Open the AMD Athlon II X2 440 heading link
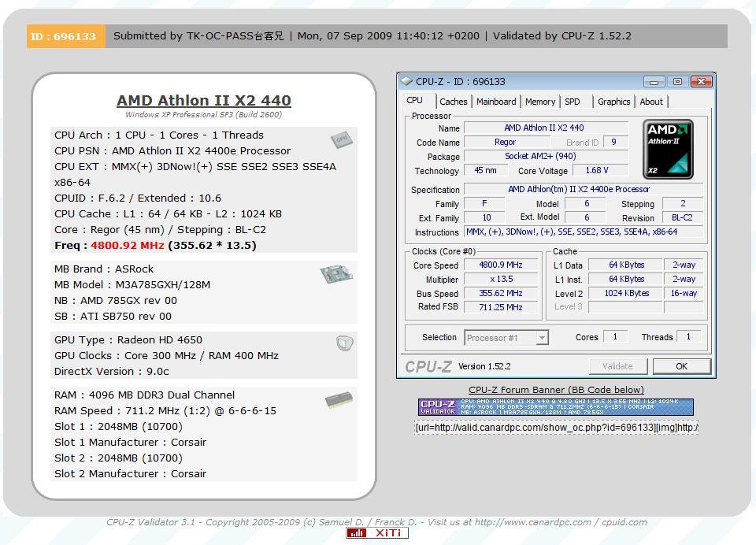 pos(203,100)
